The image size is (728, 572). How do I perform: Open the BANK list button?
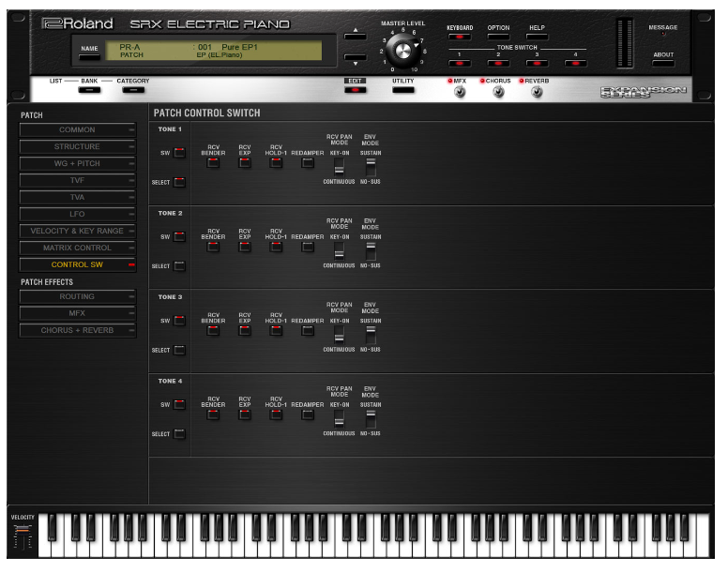coord(89,90)
